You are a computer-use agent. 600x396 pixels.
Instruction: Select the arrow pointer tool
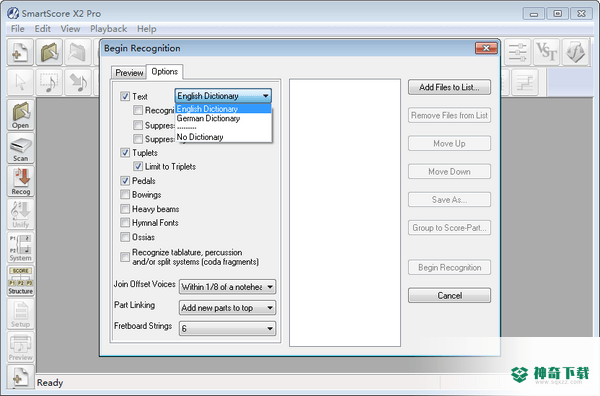coord(20,82)
